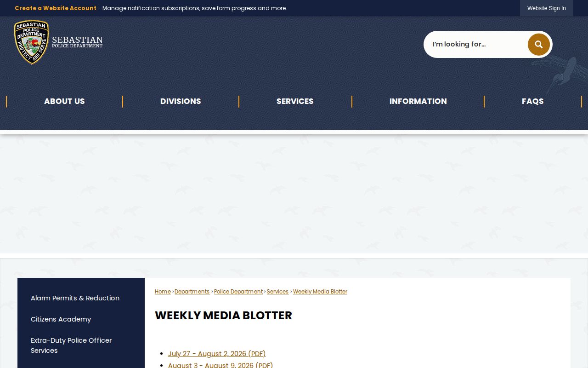Focus the 'I'm looking for...' search field
The width and height of the screenshot is (588, 368).
[x=476, y=45]
